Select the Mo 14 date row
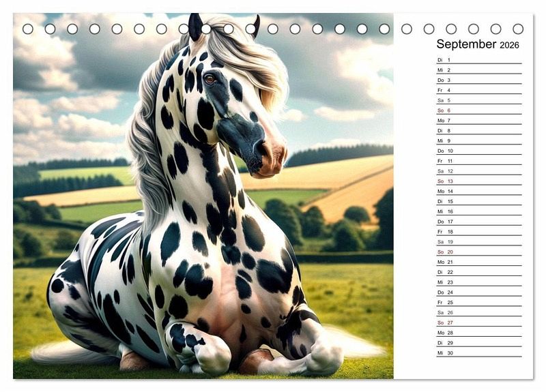 pyautogui.click(x=478, y=192)
